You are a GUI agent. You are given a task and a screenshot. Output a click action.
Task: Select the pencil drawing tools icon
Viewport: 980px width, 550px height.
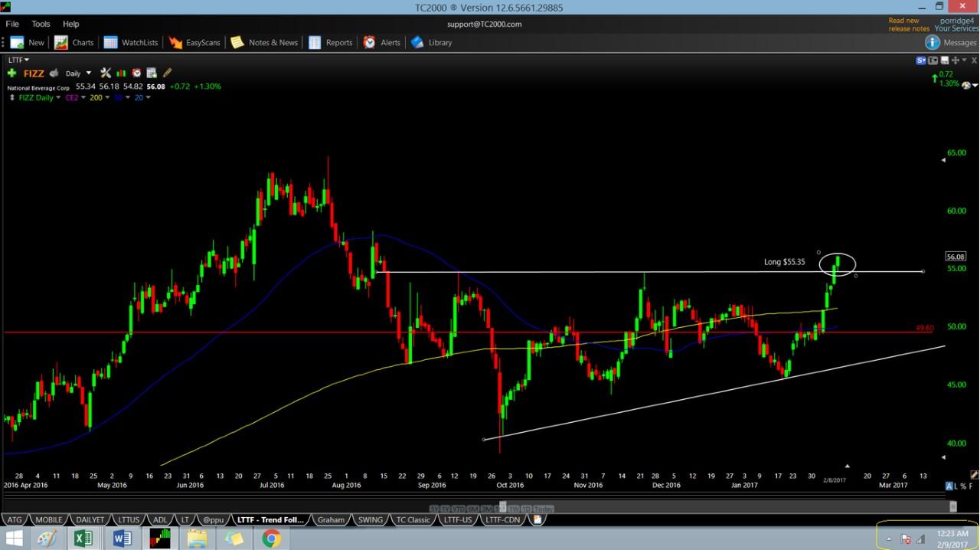pos(167,74)
